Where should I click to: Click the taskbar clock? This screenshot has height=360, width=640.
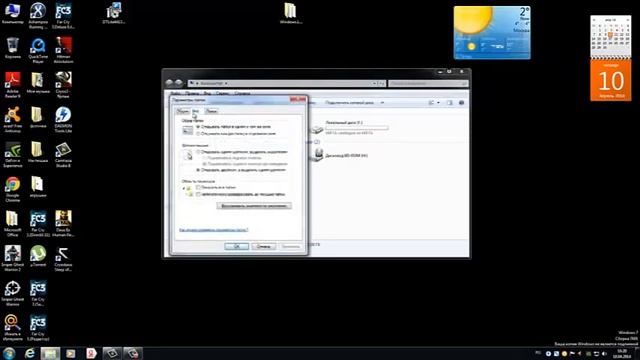(622, 353)
